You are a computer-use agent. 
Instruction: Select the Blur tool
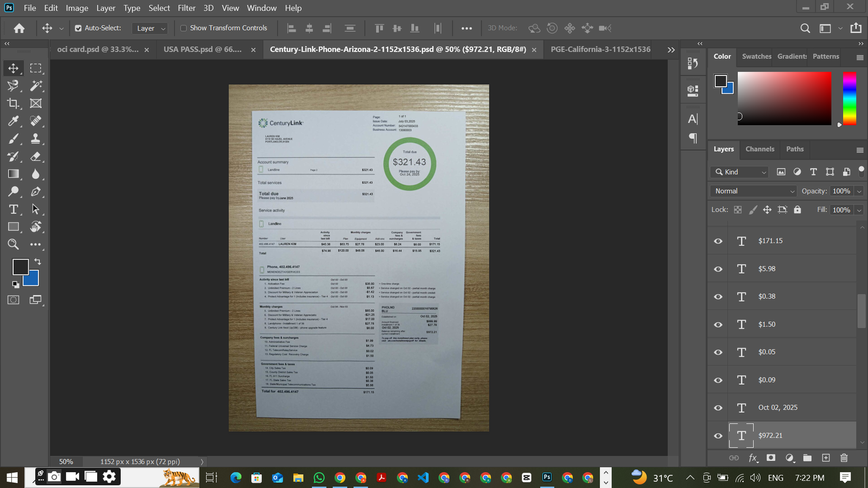pos(36,174)
